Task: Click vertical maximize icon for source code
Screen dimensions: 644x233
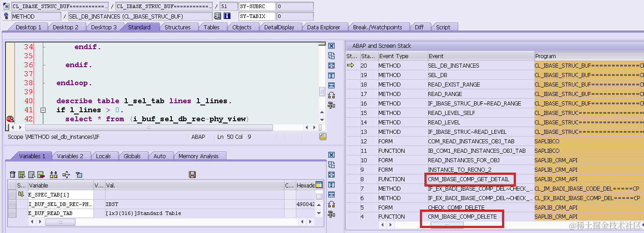Action: (331, 76)
